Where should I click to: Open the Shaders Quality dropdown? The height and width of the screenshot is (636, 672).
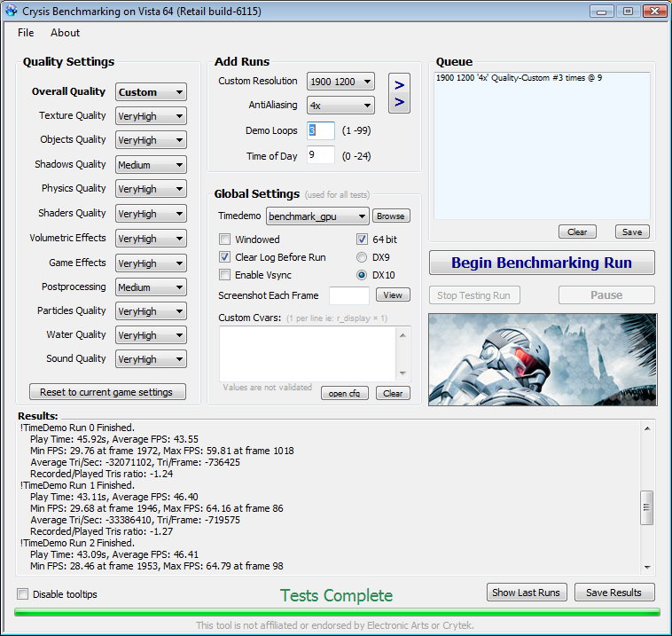(x=151, y=214)
